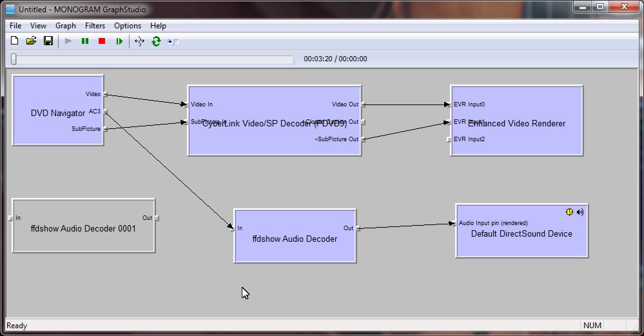The height and width of the screenshot is (336, 644).
Task: Pause the graph playback
Action: (85, 41)
